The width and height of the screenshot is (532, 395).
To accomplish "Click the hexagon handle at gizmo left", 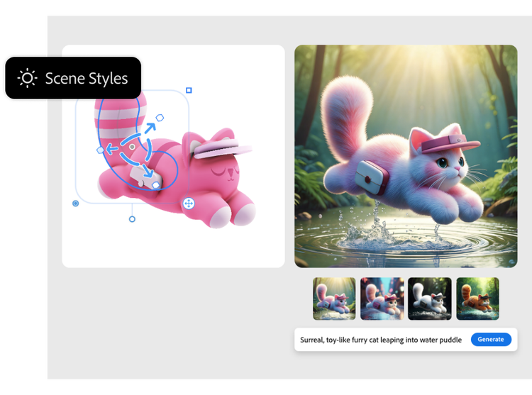I will click(x=101, y=150).
